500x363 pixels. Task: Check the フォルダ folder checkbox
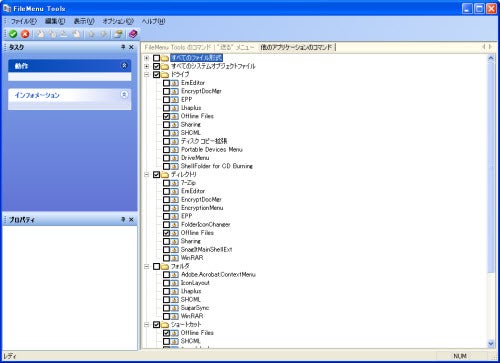[156, 266]
